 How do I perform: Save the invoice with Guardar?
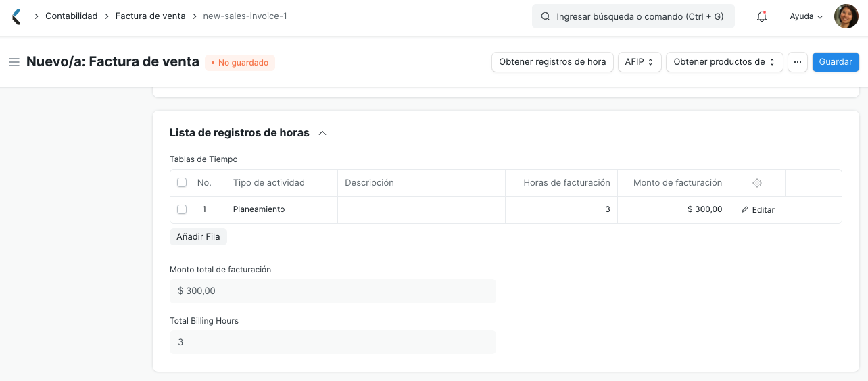(x=836, y=62)
